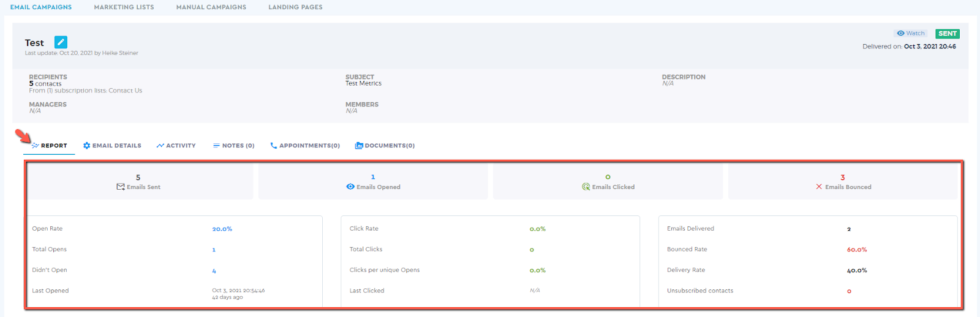Click the Bounced Rate value 60.0%
The width and height of the screenshot is (980, 317).
pos(857,250)
